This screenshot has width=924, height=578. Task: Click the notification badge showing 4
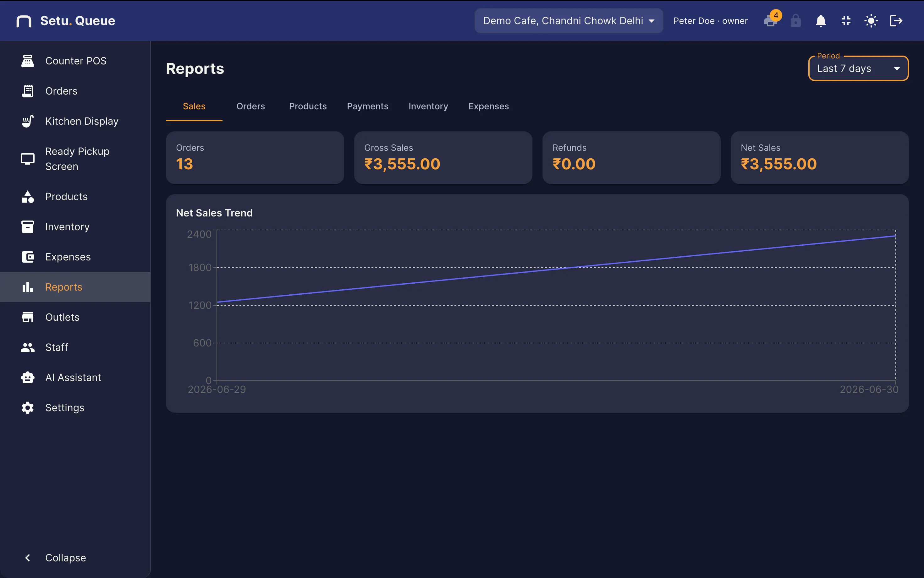pos(776,15)
